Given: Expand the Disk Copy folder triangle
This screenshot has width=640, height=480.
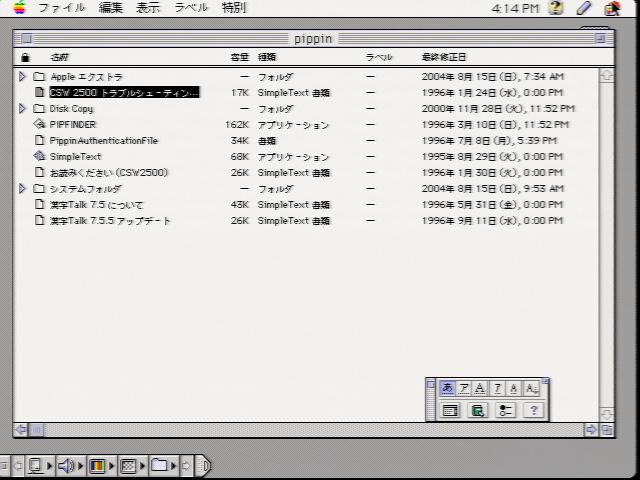Looking at the screenshot, I should coord(22,108).
